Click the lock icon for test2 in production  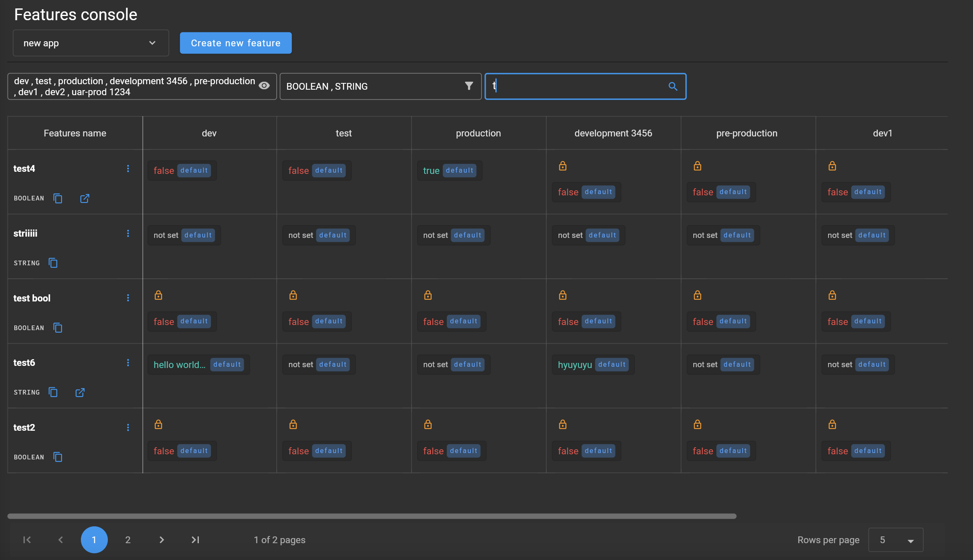coord(428,424)
